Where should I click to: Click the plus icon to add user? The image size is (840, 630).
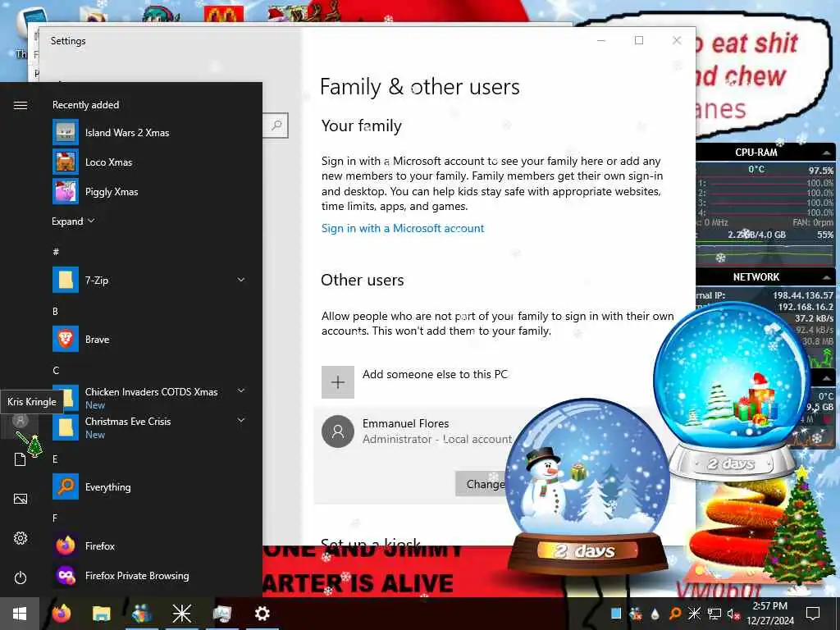(x=337, y=382)
